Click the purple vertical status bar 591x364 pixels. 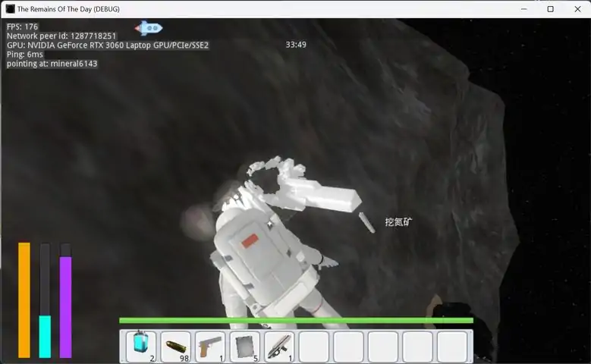click(x=65, y=307)
